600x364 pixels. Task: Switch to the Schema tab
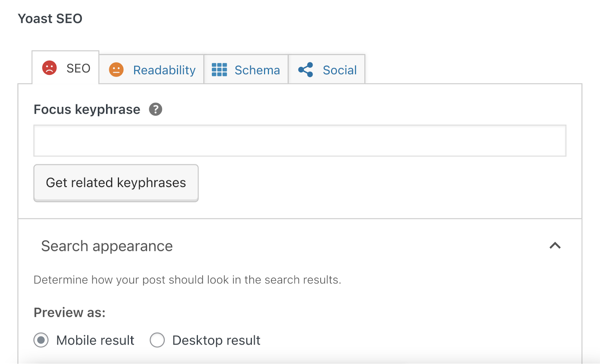(256, 70)
